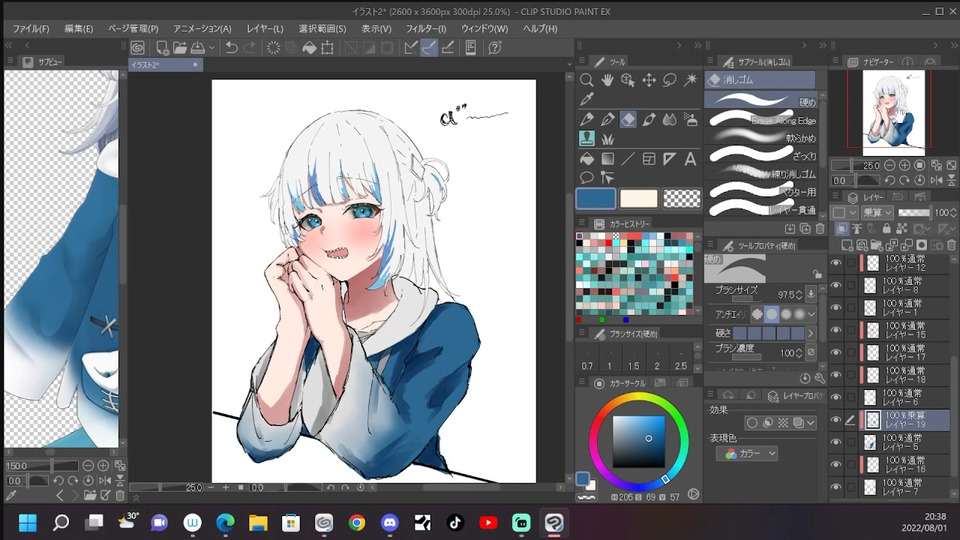Viewport: 960px width, 540px height.
Task: Select the Zoom magnifier tool
Action: pyautogui.click(x=587, y=80)
